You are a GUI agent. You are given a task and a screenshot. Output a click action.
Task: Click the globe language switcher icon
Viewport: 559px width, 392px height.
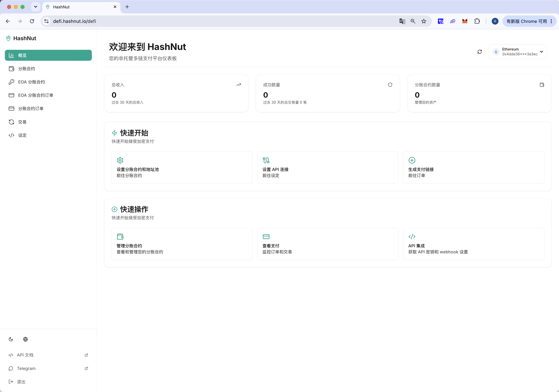(x=25, y=339)
